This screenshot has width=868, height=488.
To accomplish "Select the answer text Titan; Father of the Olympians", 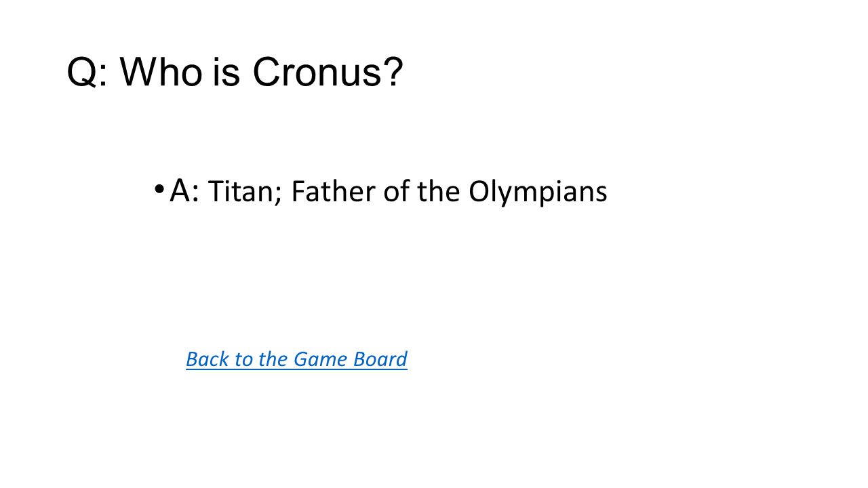I will pyautogui.click(x=408, y=192).
